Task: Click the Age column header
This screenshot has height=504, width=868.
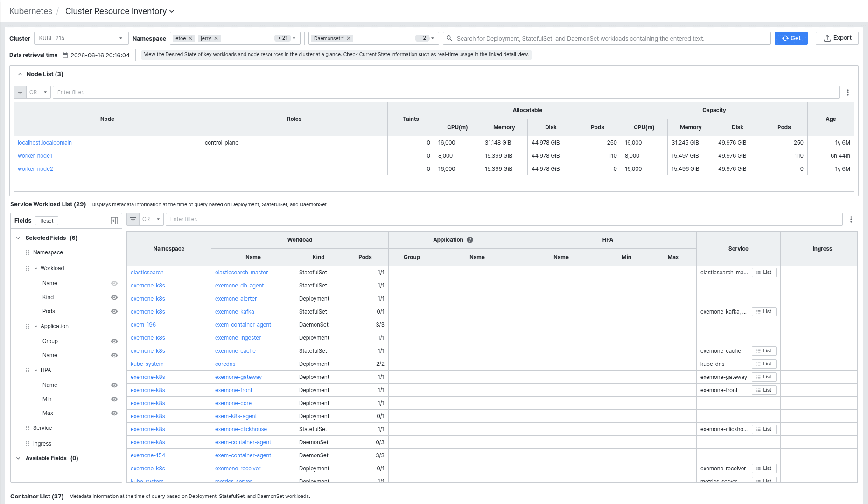Action: (x=831, y=119)
